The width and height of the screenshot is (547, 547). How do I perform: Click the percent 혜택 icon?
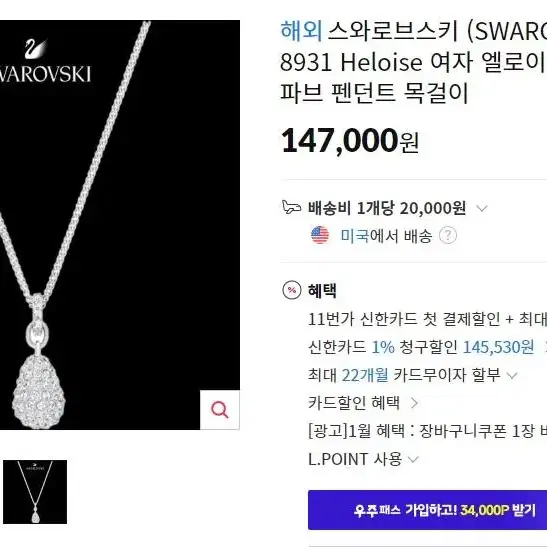(291, 290)
